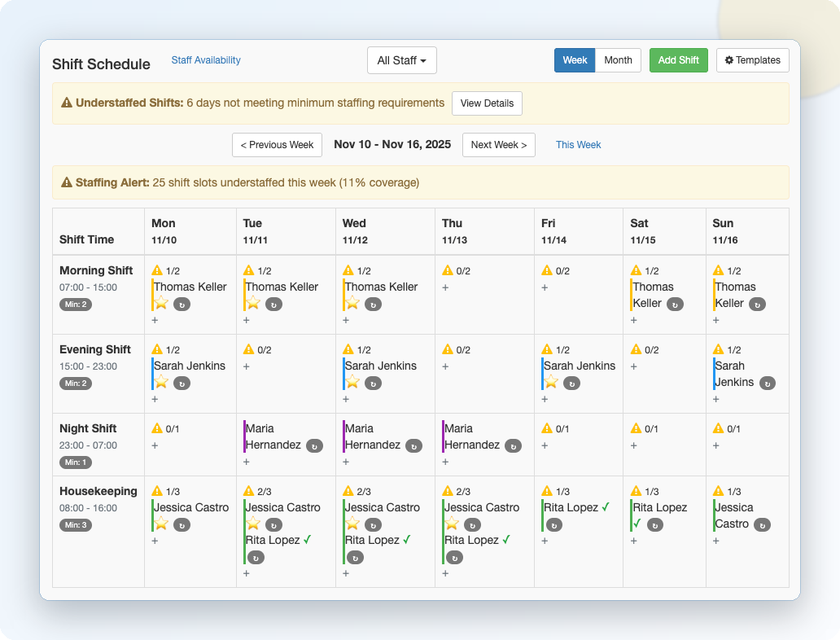Screen dimensions: 840x640
Task: Click star icon on Monday Thomas Keller shift
Action: coord(161,303)
